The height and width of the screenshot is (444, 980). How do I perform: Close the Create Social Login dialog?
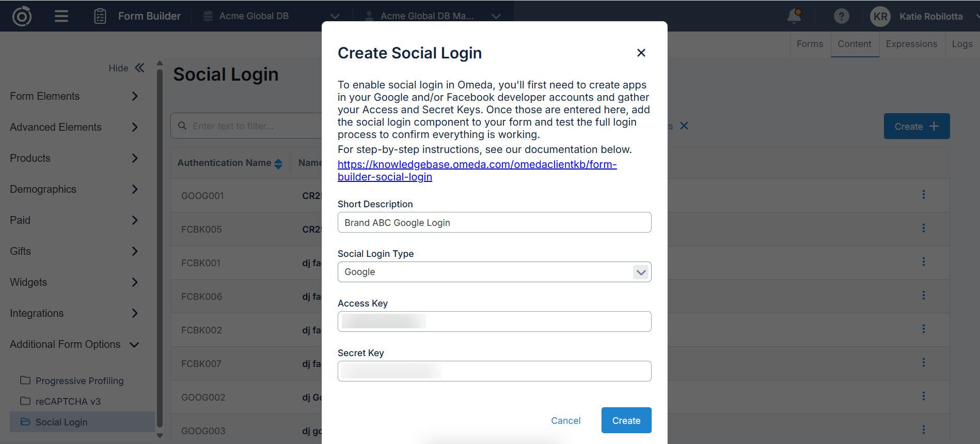tap(641, 53)
